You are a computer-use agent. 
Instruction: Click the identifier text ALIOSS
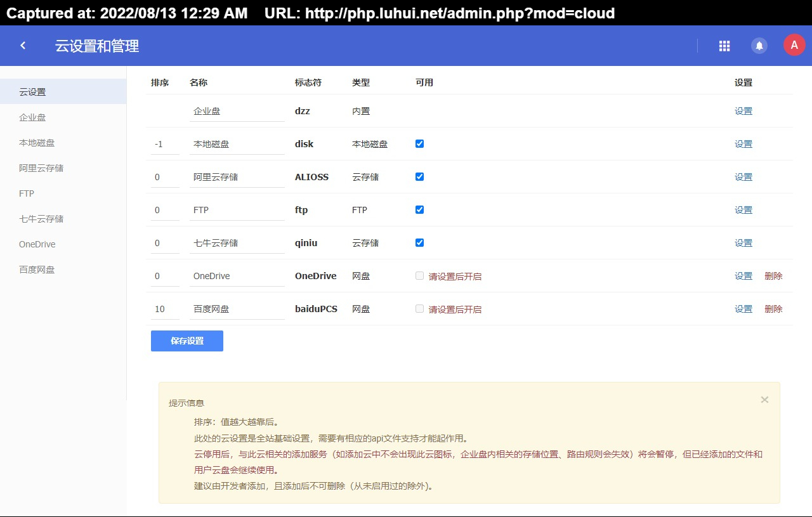coord(312,177)
